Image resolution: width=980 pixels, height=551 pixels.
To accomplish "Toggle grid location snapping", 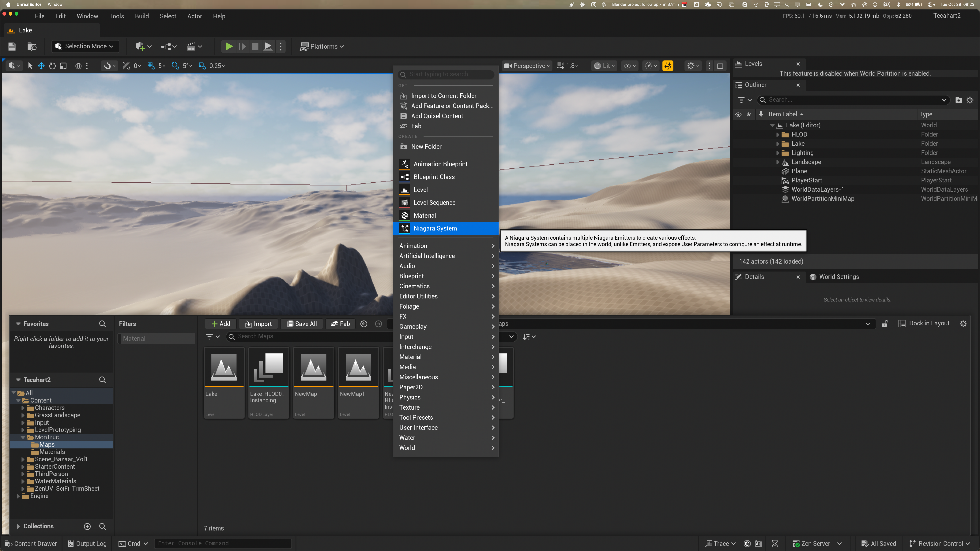I will [151, 66].
